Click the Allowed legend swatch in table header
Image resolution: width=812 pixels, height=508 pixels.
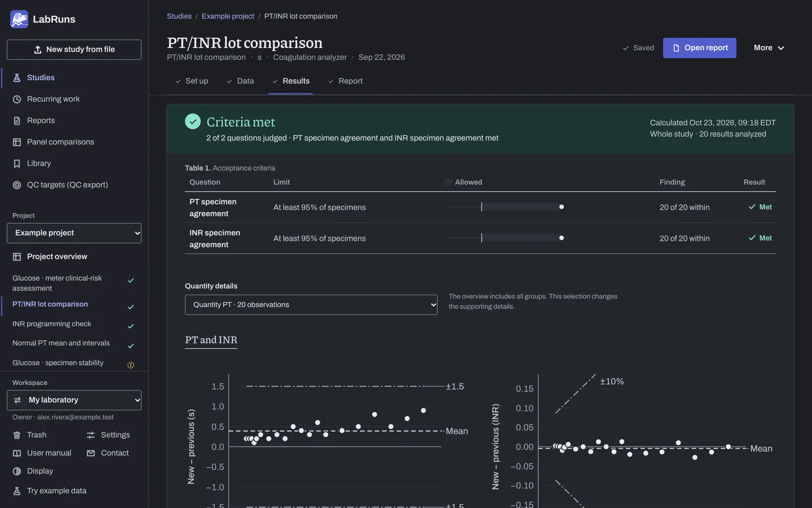point(448,182)
